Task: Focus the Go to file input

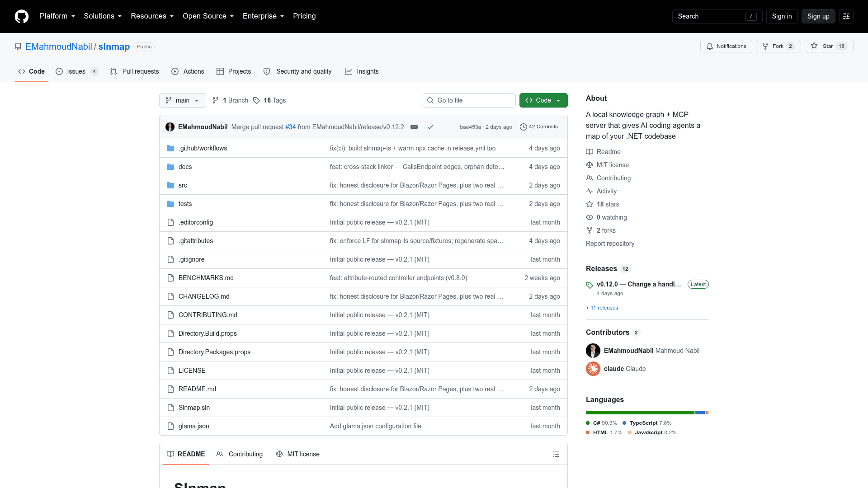Action: point(469,100)
